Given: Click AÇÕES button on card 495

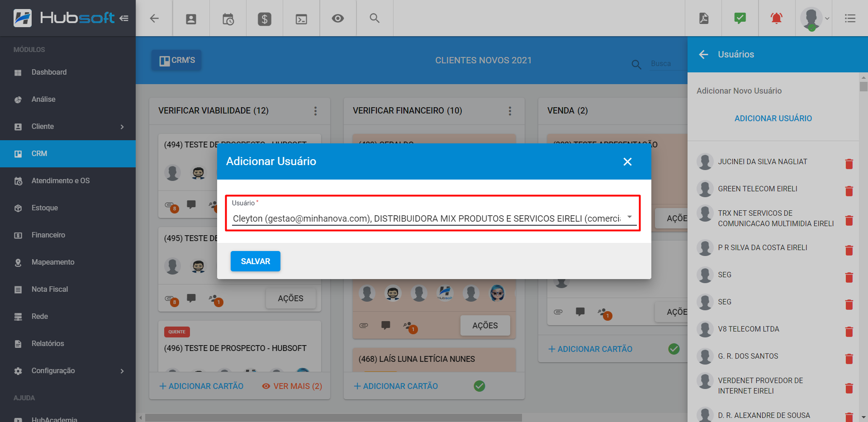Looking at the screenshot, I should pos(290,299).
